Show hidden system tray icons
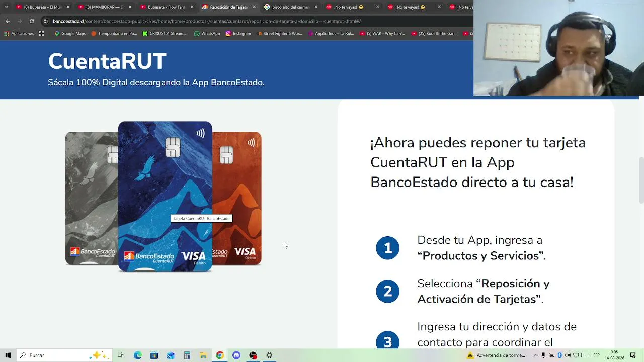 535,355
